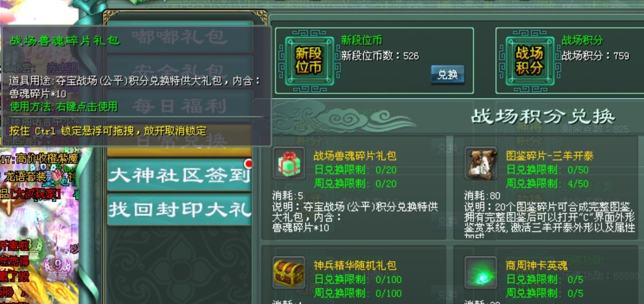Click the 战场积分 emblem icon
644x304 pixels.
[529, 60]
